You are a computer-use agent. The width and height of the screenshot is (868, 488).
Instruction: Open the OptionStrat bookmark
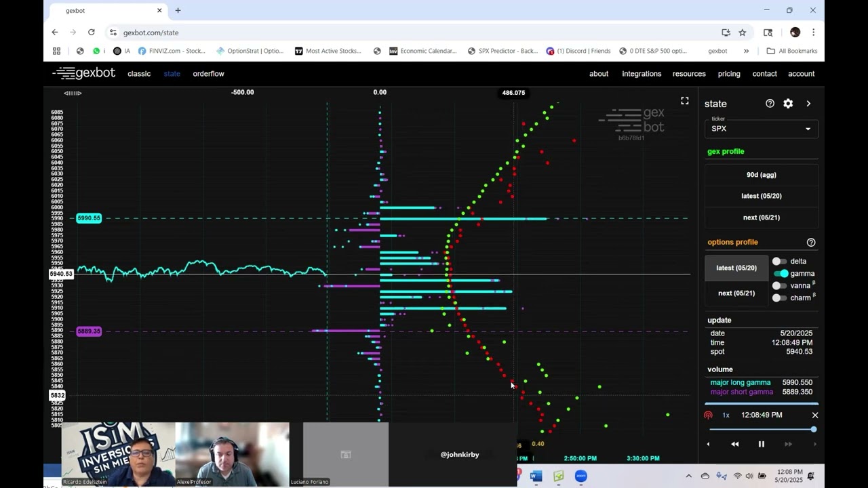pos(250,51)
